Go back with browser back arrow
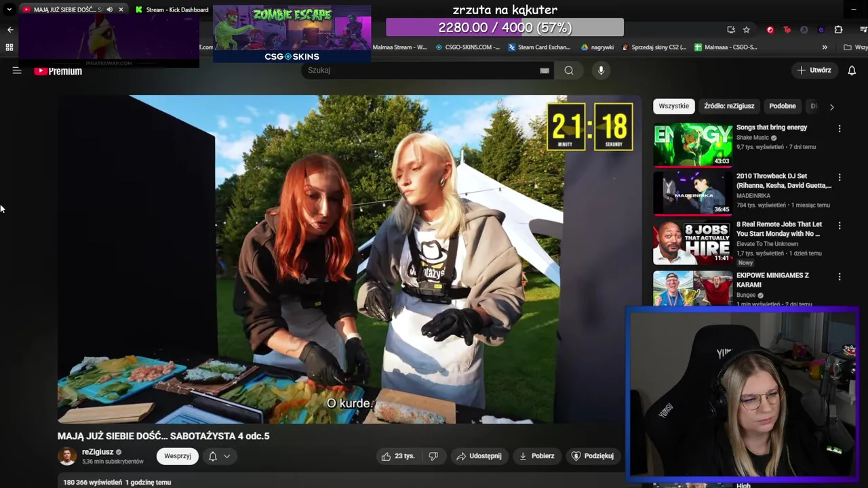This screenshot has height=488, width=868. (x=10, y=30)
